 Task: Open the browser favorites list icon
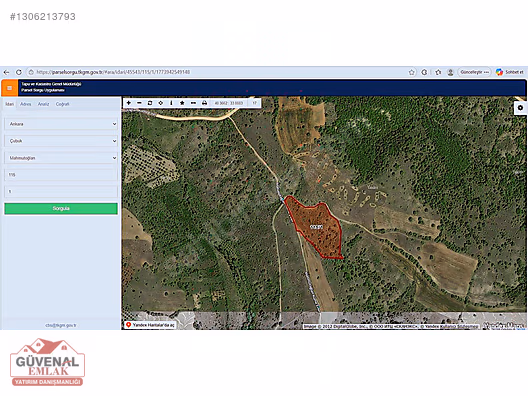point(438,72)
